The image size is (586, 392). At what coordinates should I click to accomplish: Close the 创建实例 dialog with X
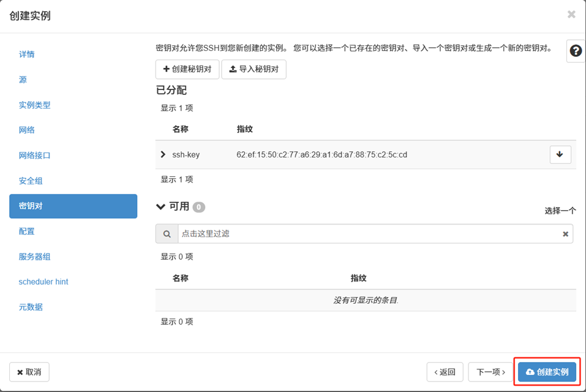571,15
